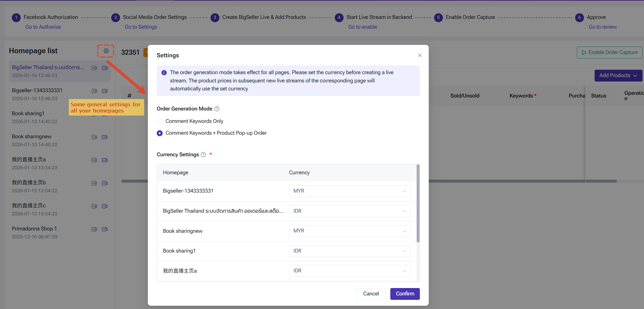Select Comment Keywords Only radio option
The width and height of the screenshot is (644, 309).
[x=160, y=121]
